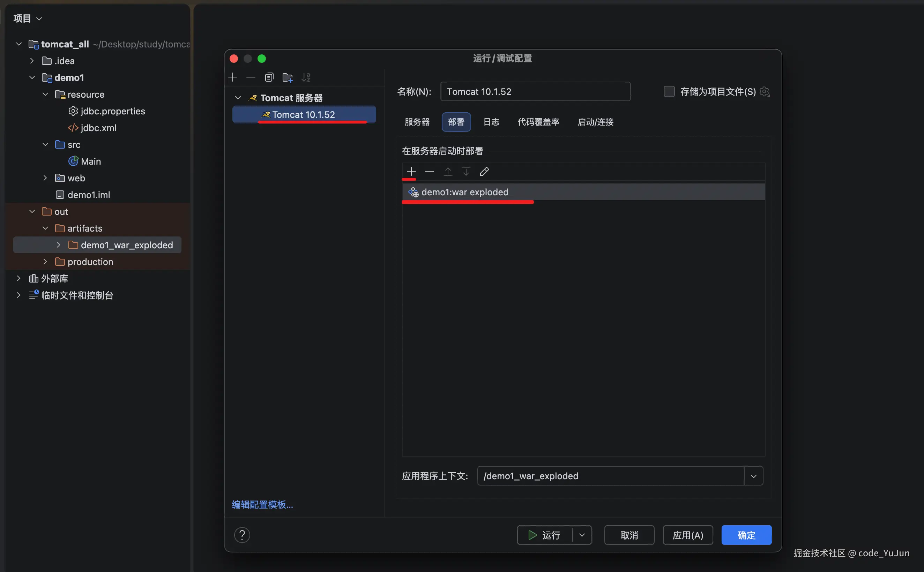Image resolution: width=924 pixels, height=572 pixels.
Task: Switch to 服务器 tab
Action: 417,122
